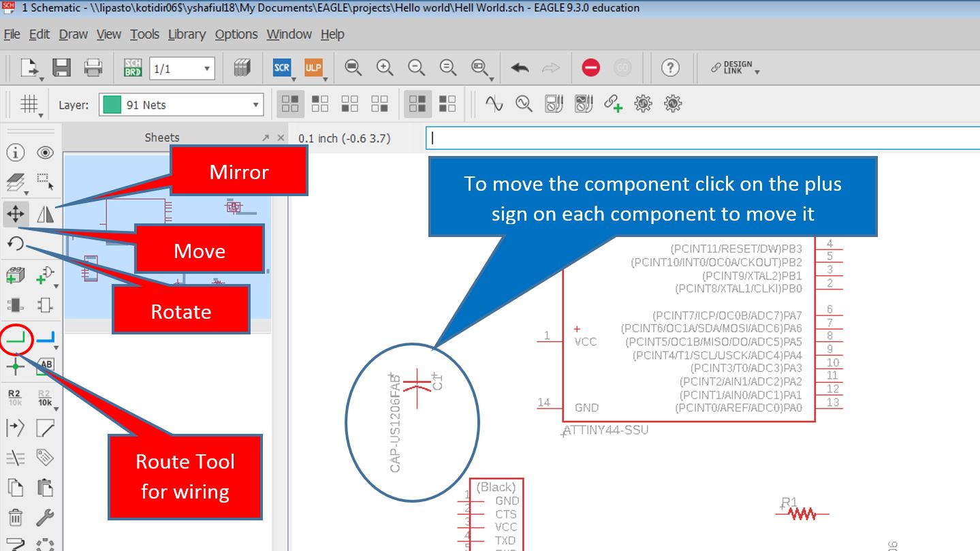Viewport: 980px width, 551px height.
Task: Open Help with the question mark icon
Action: coord(671,67)
